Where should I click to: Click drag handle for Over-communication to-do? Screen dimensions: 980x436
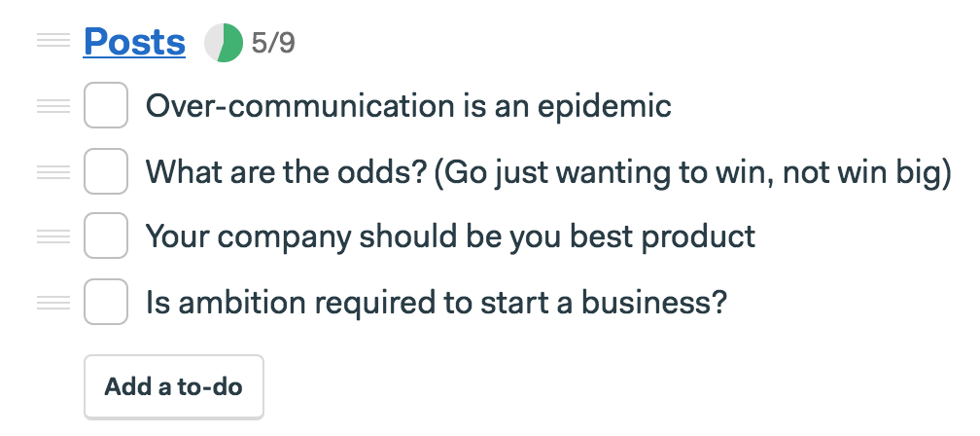pos(53,106)
